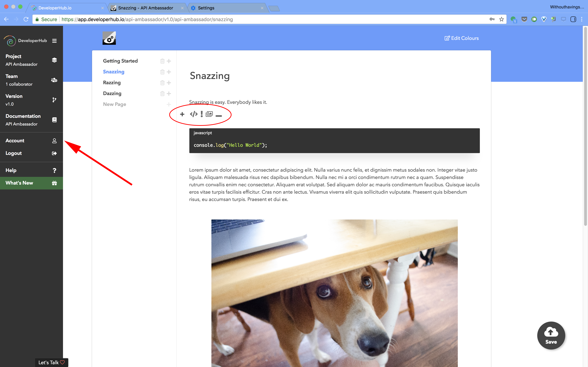
Task: Collapse the sidebar with the hamburger menu
Action: pos(54,41)
